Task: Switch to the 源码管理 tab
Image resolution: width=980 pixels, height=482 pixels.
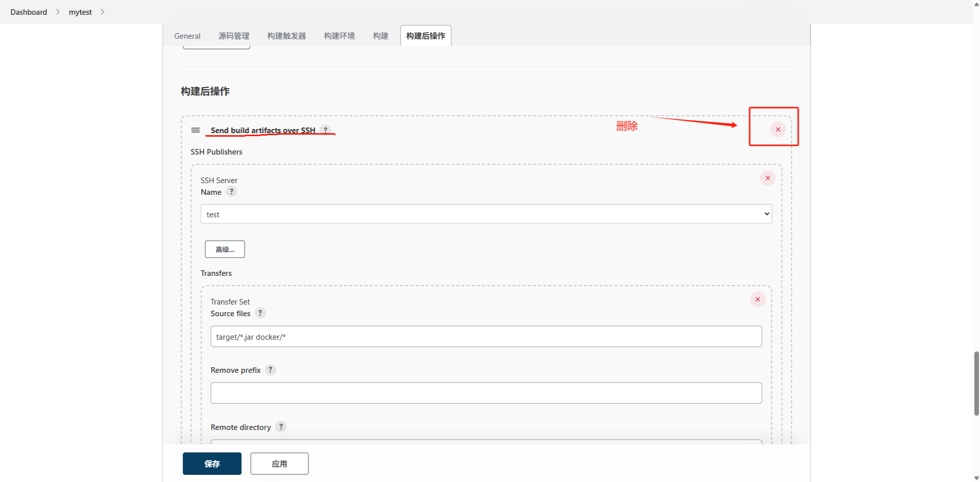Action: 234,36
